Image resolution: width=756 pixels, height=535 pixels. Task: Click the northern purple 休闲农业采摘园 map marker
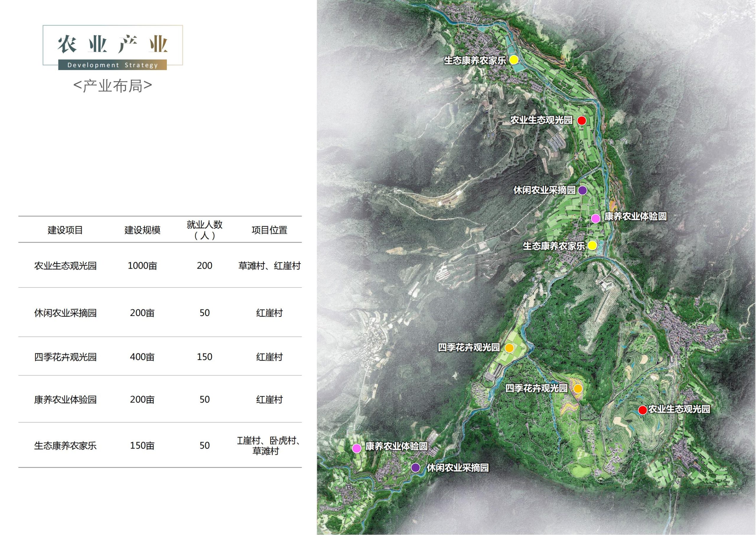click(x=582, y=190)
